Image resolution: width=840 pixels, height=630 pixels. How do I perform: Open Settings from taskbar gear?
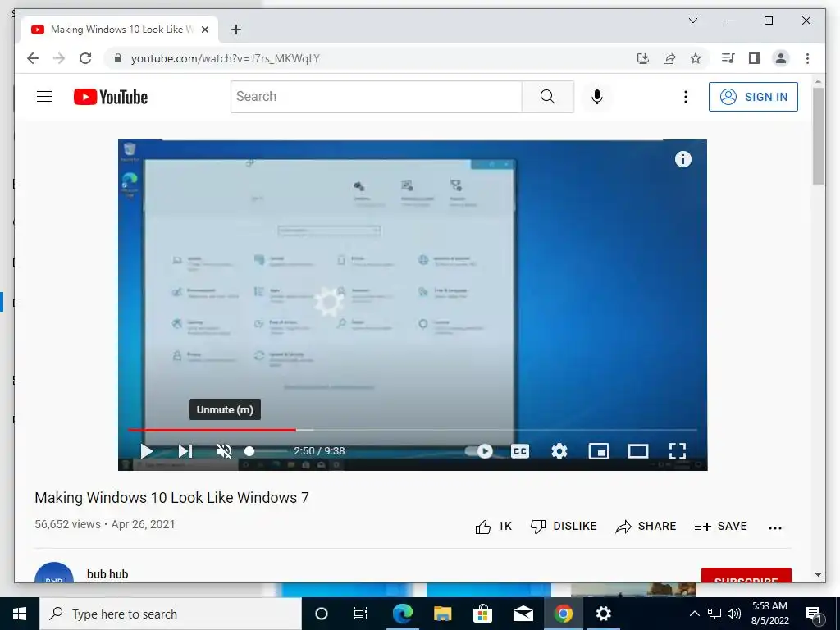[x=603, y=614]
